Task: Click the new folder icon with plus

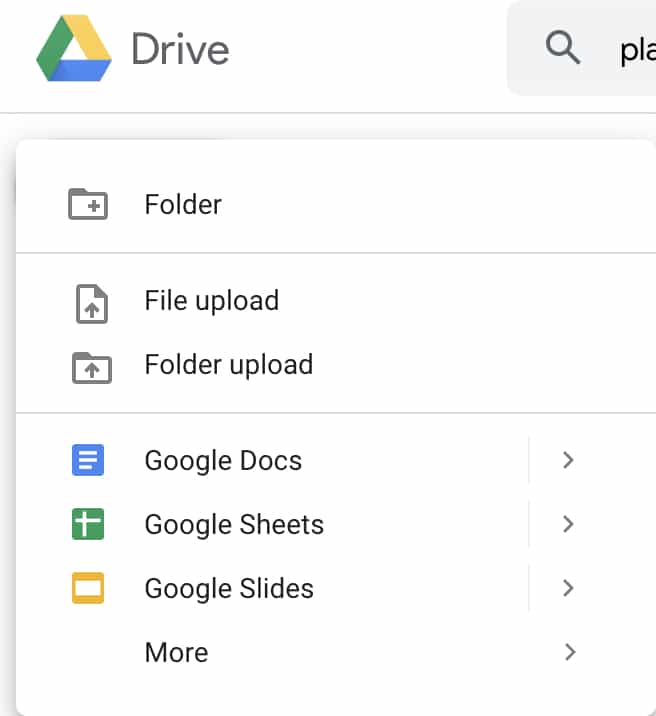Action: tap(88, 204)
